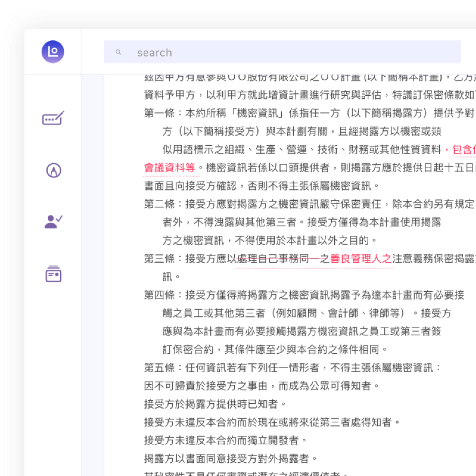Click the purple app logo icon

(53, 52)
